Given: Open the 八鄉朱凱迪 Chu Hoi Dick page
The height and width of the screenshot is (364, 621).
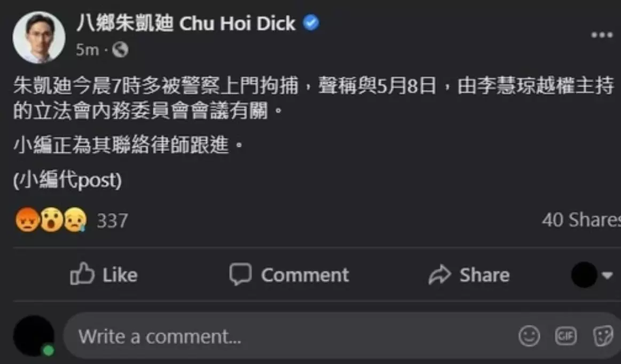Looking at the screenshot, I should click(x=186, y=23).
